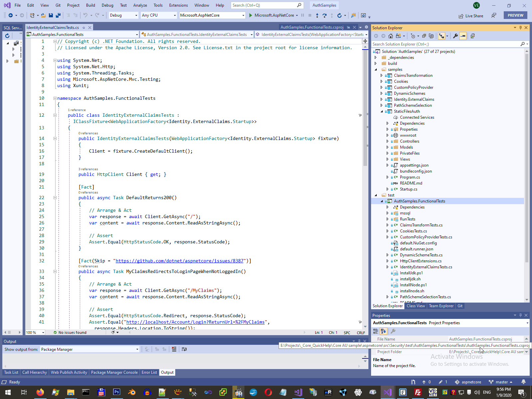Click the Open File toolbar icon
Image resolution: width=532 pixels, height=399 pixels.
pos(44,15)
